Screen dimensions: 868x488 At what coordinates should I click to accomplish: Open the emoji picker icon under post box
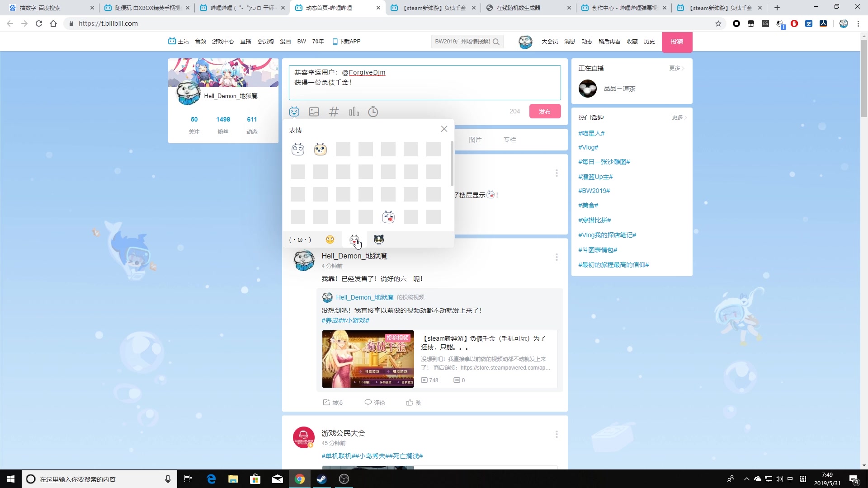tap(294, 112)
